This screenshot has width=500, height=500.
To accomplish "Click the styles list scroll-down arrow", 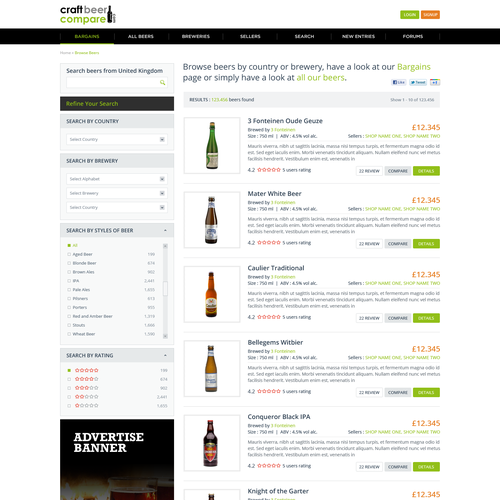I will pos(165,336).
